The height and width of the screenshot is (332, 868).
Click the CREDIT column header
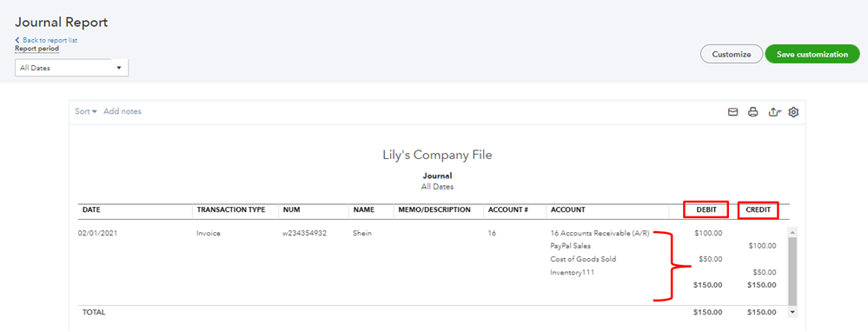pos(759,210)
